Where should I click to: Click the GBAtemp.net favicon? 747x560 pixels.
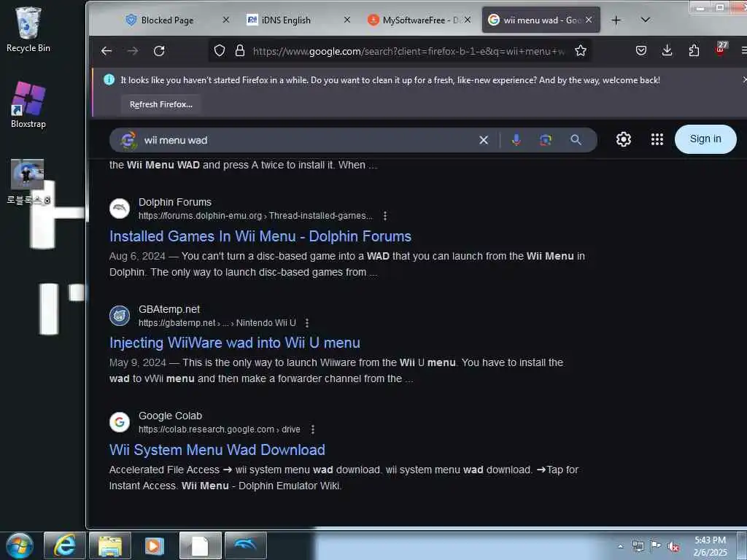[120, 316]
